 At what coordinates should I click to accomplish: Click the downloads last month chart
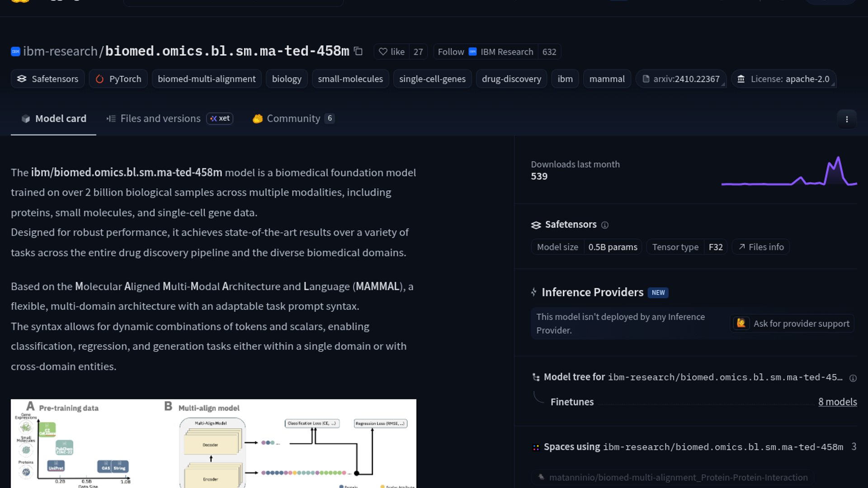click(x=789, y=172)
